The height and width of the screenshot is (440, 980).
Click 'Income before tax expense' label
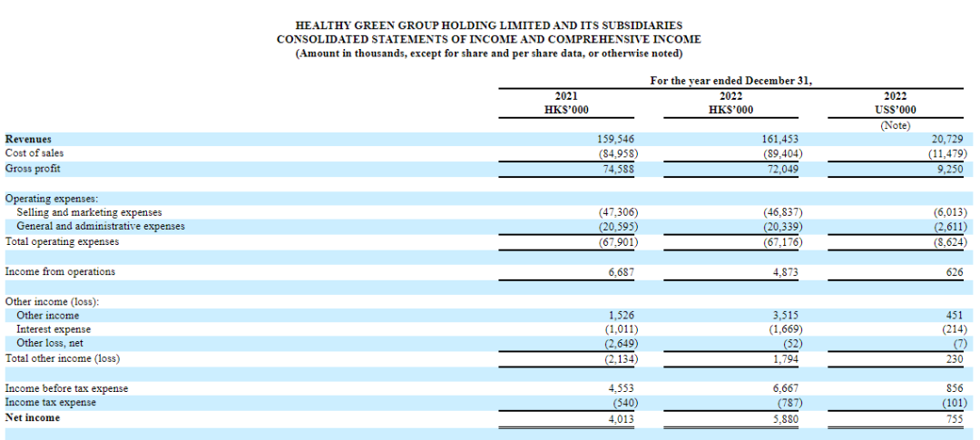point(66,389)
